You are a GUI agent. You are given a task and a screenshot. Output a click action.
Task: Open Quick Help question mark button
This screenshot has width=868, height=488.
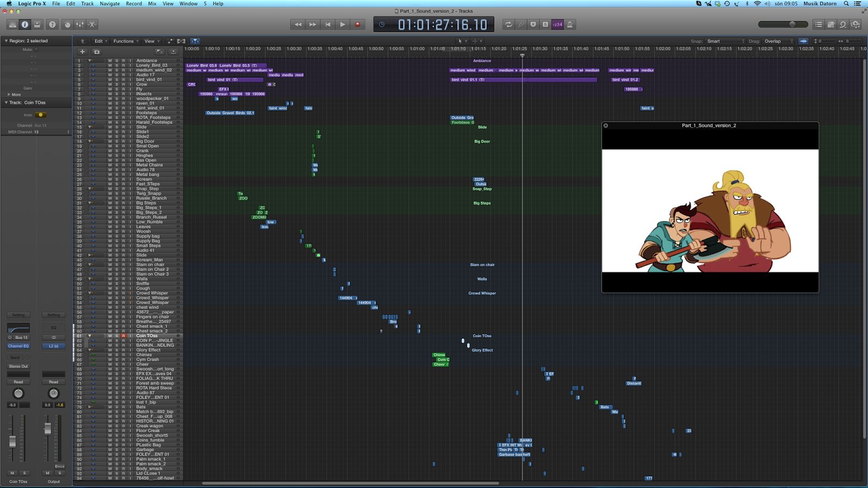click(52, 24)
